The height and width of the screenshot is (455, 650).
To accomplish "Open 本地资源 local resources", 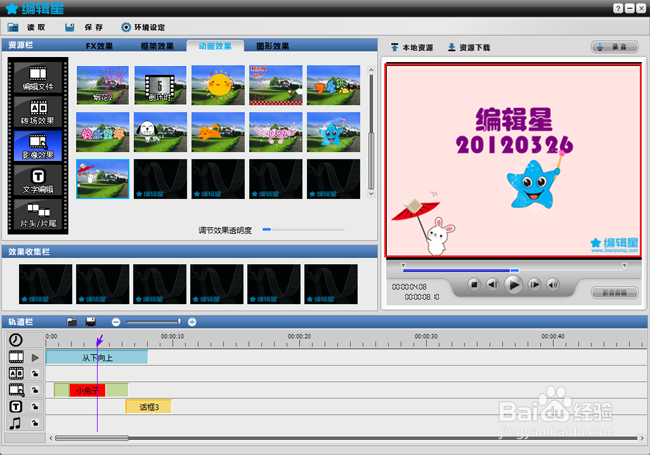I will [412, 48].
